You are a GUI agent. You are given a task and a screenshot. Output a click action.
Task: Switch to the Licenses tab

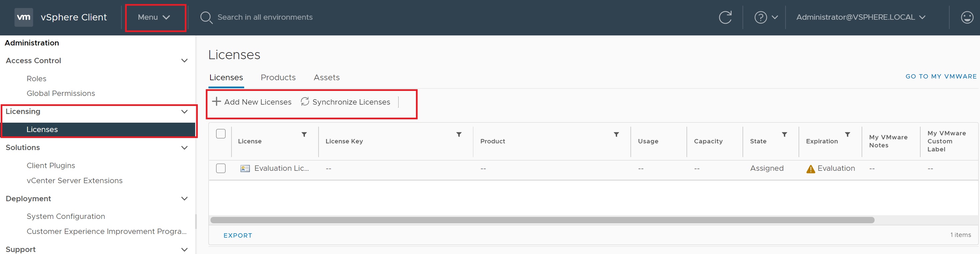pyautogui.click(x=226, y=78)
